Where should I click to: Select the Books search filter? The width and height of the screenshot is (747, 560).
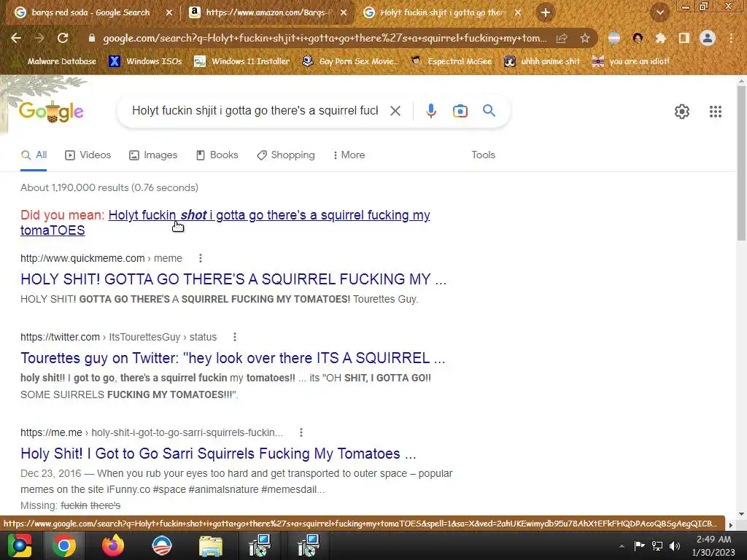(x=217, y=155)
